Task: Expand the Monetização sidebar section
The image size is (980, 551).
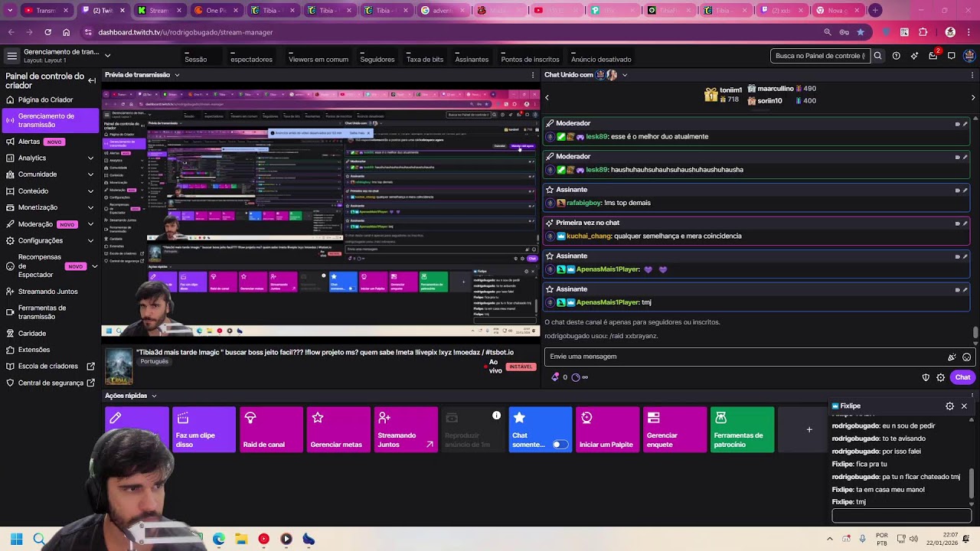Action: pos(90,207)
